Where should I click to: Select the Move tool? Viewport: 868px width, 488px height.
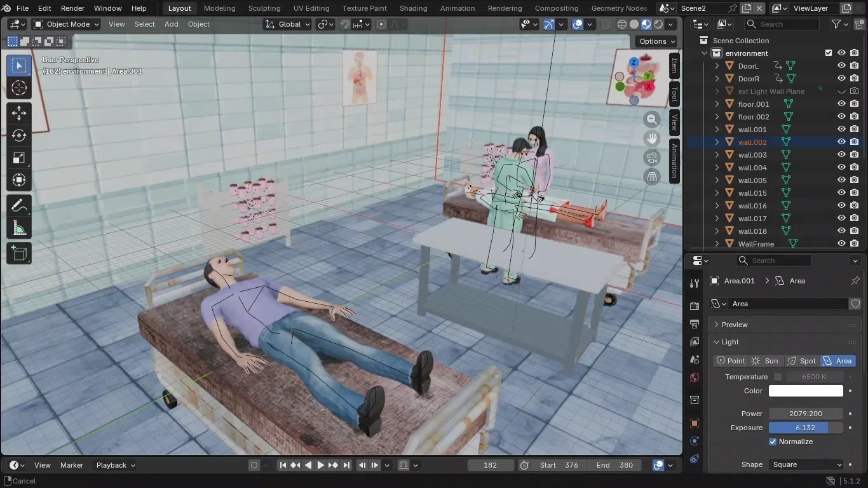[19, 113]
